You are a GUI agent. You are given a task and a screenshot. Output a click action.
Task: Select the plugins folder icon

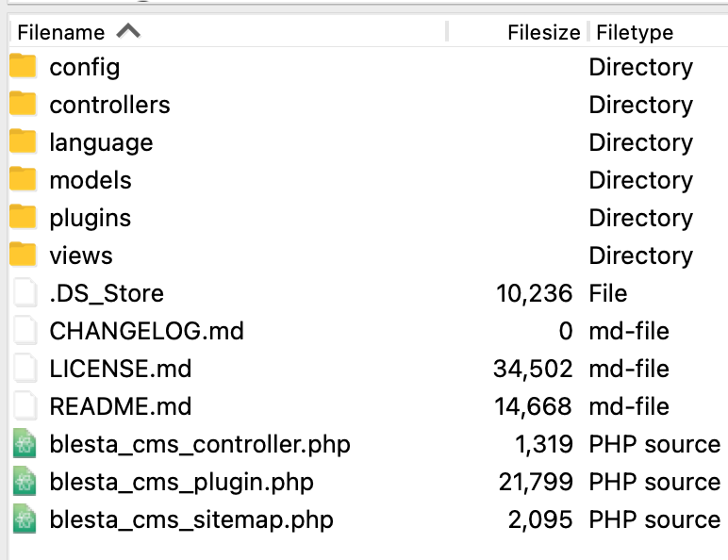tap(23, 217)
